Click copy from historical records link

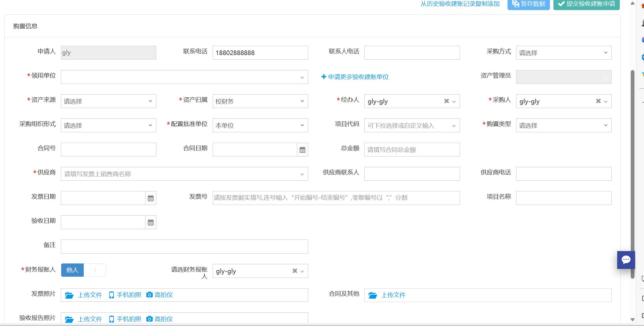[460, 4]
